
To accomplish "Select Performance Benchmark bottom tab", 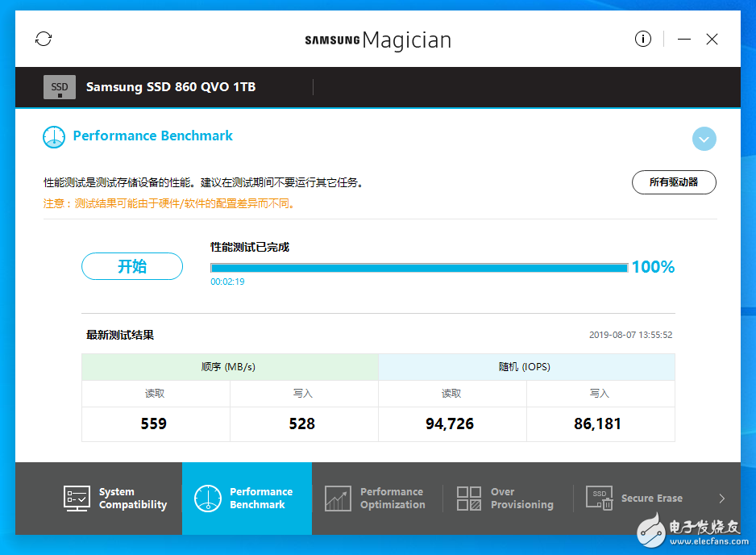I will click(x=247, y=499).
